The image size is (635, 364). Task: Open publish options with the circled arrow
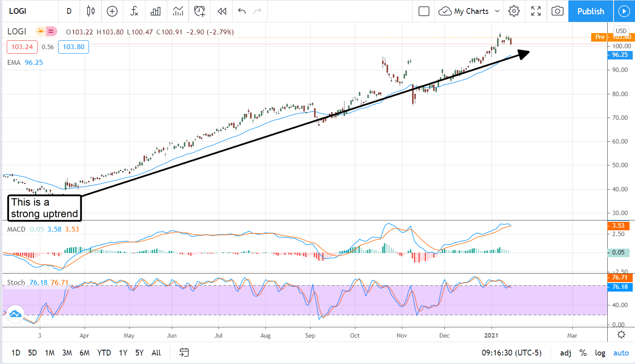[x=624, y=11]
